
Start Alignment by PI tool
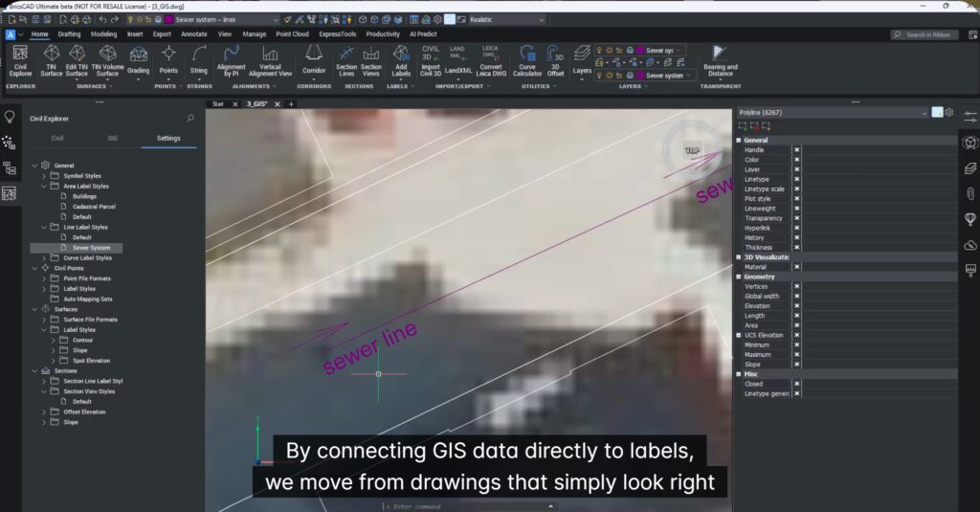tap(232, 60)
